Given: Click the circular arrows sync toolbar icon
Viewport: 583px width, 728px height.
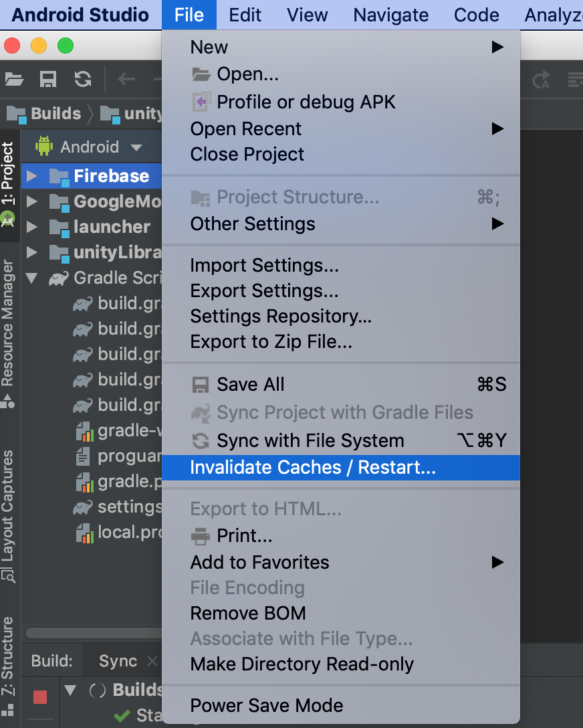Looking at the screenshot, I should coord(83,80).
